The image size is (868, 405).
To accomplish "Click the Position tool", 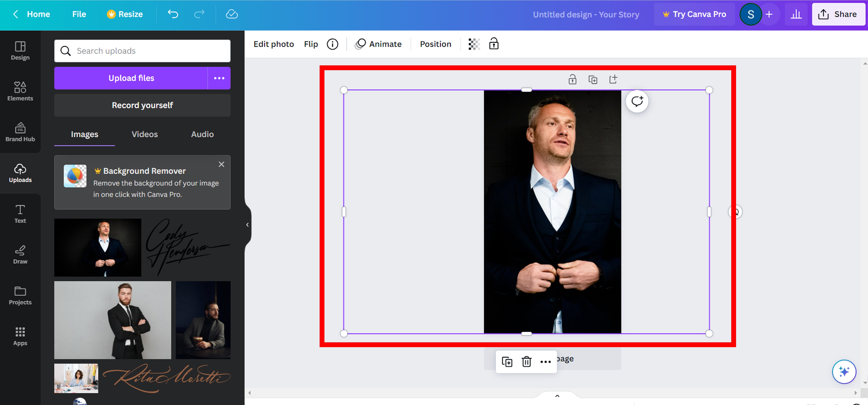I will tap(436, 44).
